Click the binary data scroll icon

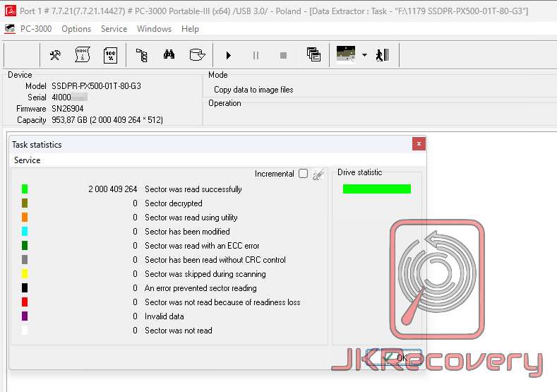coord(83,55)
